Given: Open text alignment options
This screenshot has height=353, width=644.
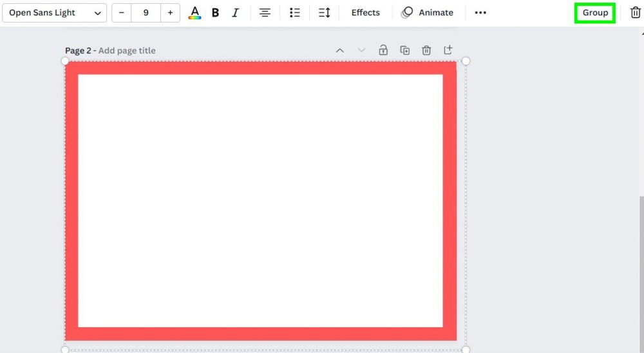Looking at the screenshot, I should [x=265, y=13].
